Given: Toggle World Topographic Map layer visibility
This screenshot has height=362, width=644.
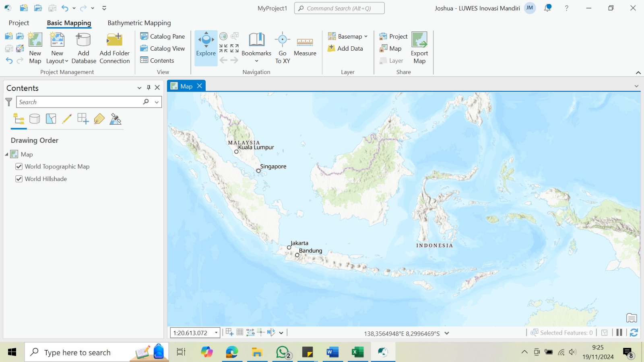Looking at the screenshot, I should [19, 167].
